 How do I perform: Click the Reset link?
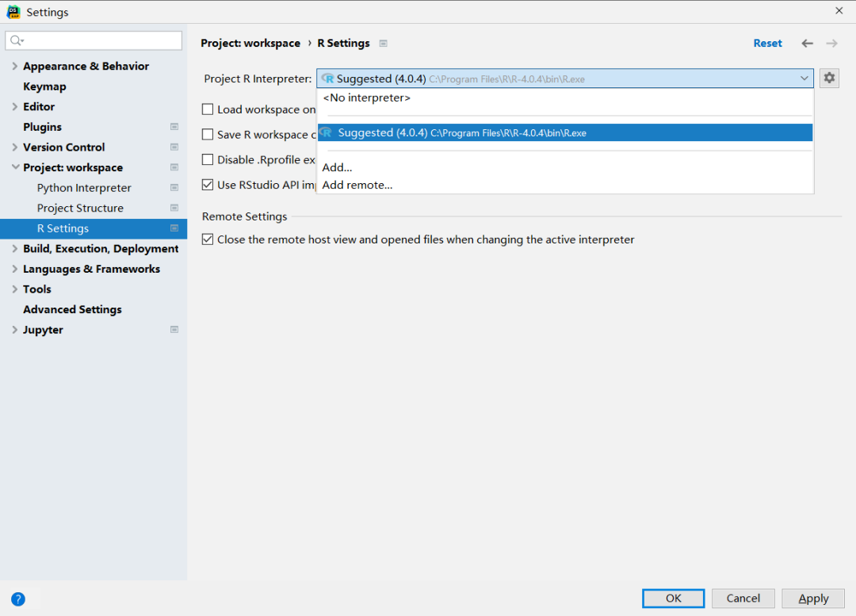pos(767,44)
